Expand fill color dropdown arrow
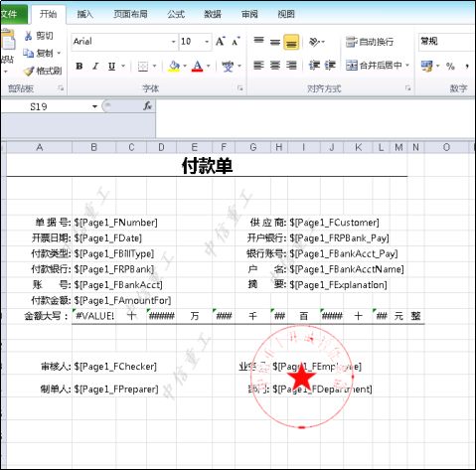Screen dimensions: 476x470 185,67
